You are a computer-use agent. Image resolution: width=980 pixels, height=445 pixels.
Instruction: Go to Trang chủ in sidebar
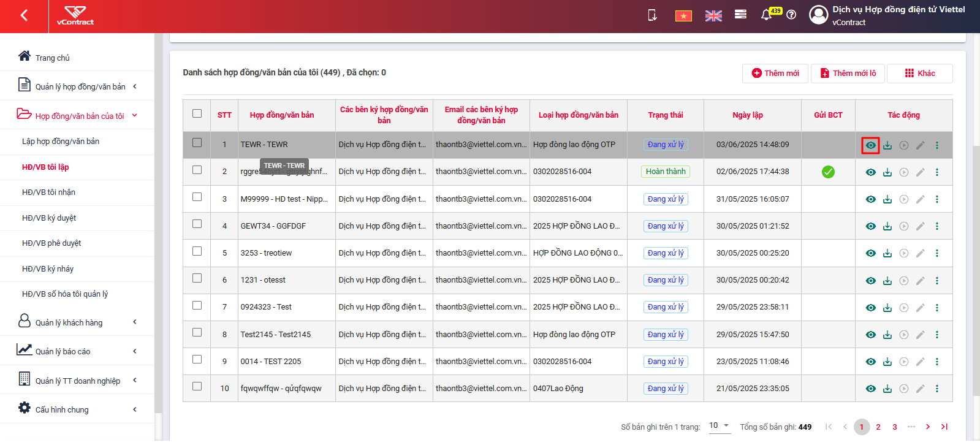tap(52, 58)
